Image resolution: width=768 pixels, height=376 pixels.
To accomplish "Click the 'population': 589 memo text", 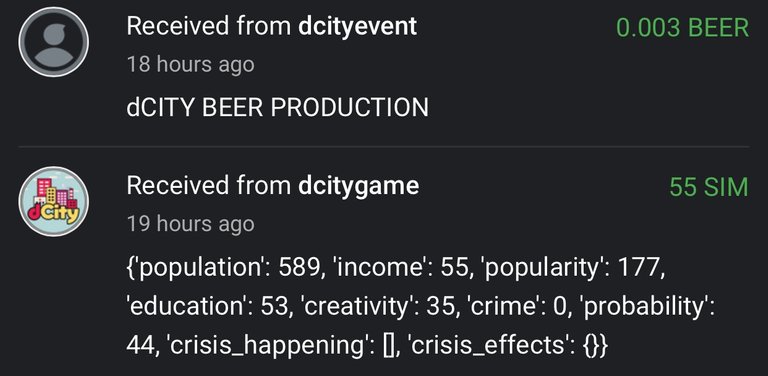I will tap(224, 268).
